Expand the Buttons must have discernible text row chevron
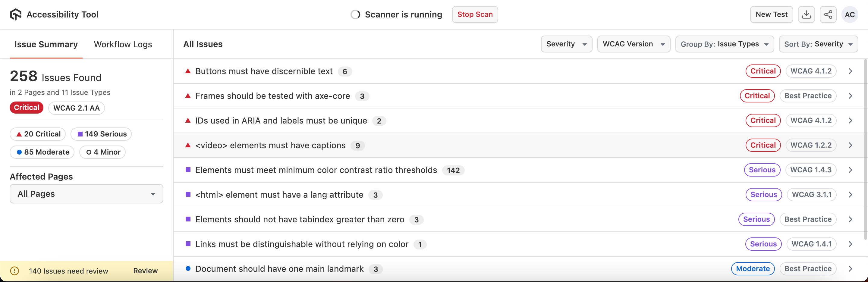 pyautogui.click(x=850, y=71)
